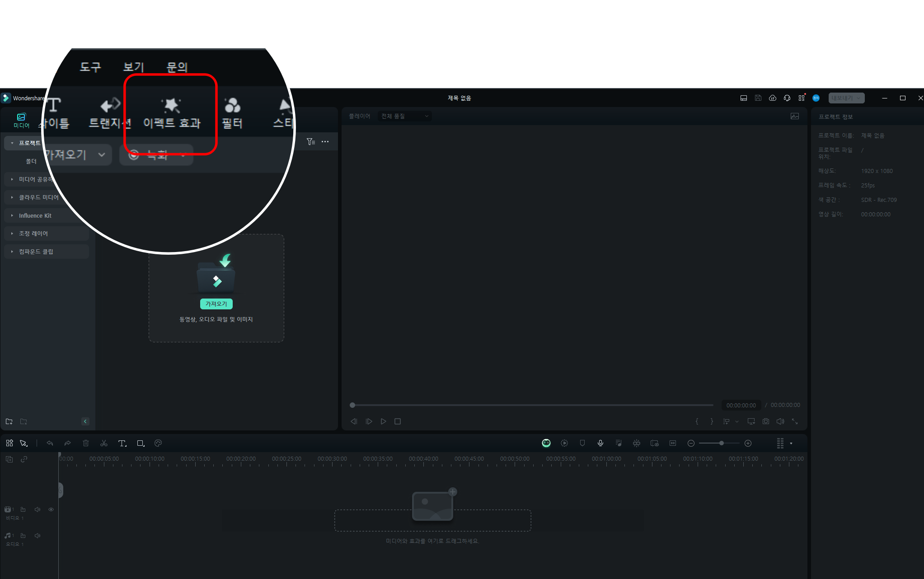Select the 컴파운드 클립 item
The image size is (924, 579).
[36, 252]
